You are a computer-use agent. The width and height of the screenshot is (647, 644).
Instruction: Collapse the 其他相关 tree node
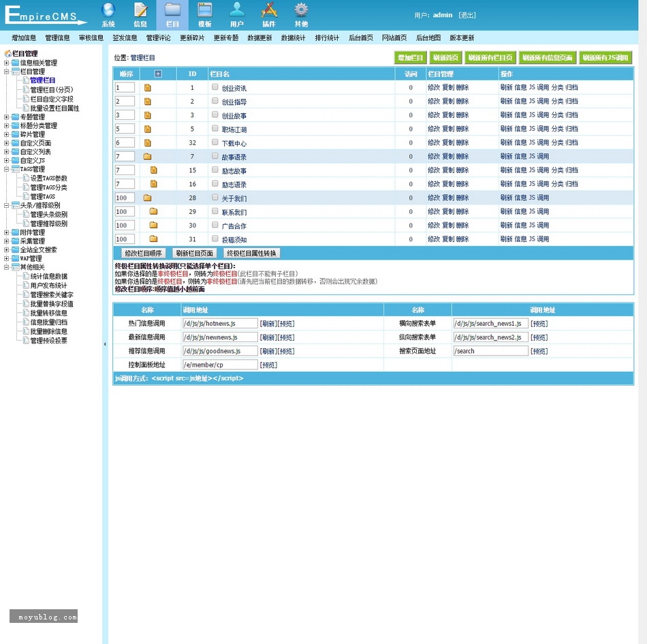point(6,267)
